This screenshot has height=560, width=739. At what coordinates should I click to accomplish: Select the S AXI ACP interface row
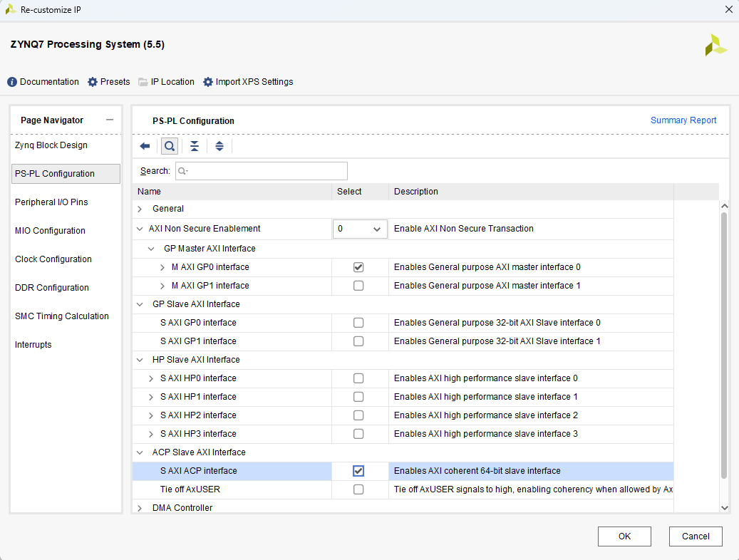[403, 471]
